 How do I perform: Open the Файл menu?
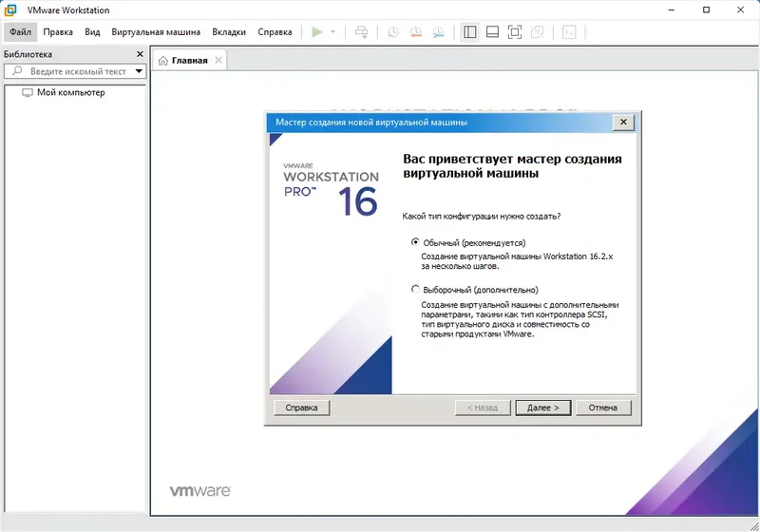pos(20,32)
